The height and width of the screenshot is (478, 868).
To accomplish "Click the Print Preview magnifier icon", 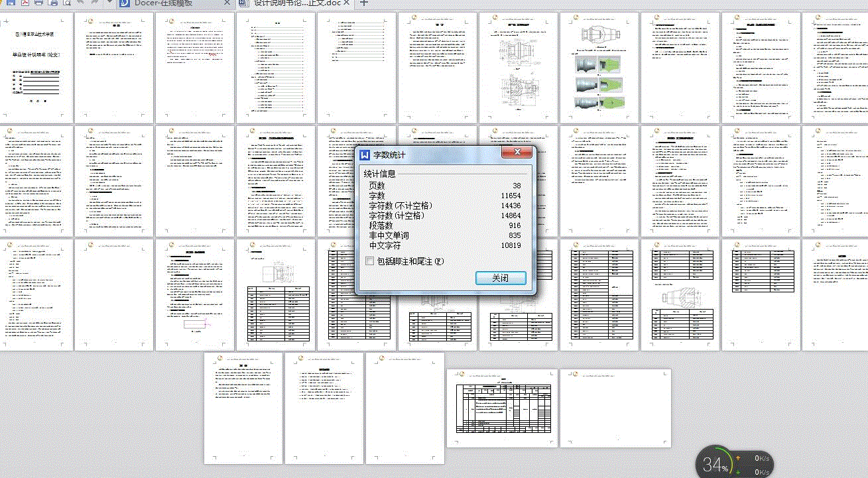I will [x=66, y=3].
